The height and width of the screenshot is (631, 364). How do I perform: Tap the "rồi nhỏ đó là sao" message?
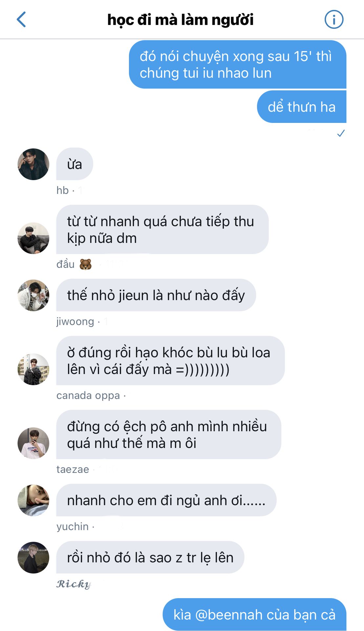[150, 557]
